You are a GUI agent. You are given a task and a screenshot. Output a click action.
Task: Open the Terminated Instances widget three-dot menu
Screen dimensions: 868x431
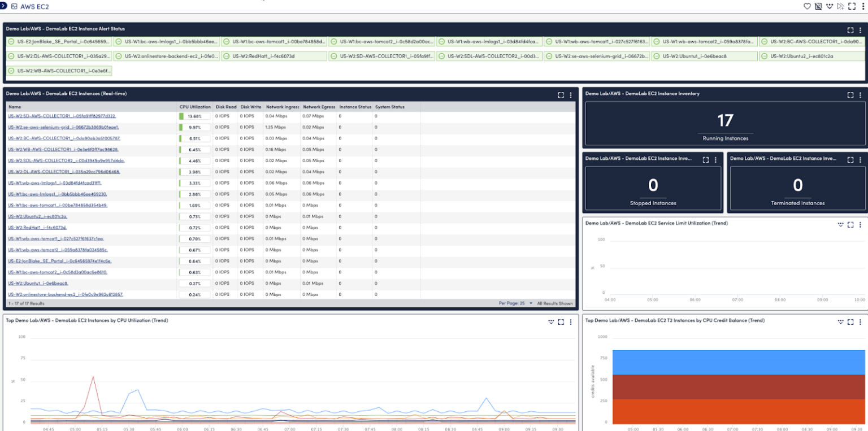coord(860,160)
